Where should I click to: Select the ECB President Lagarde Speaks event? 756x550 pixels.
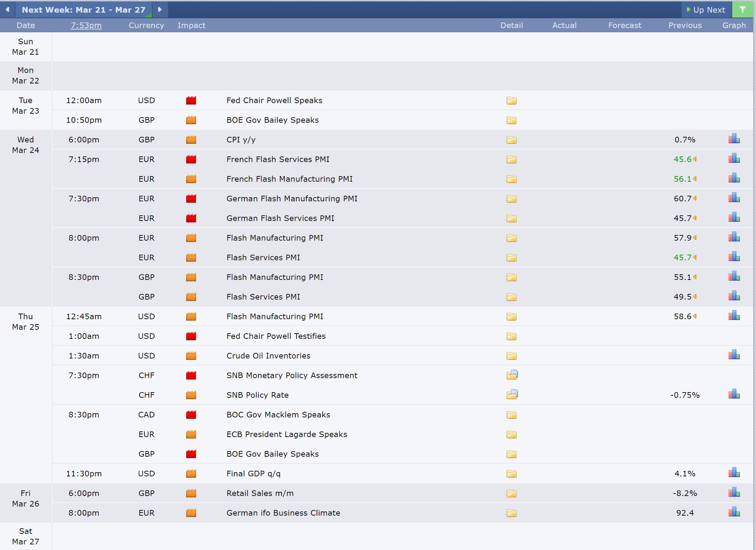coord(286,434)
